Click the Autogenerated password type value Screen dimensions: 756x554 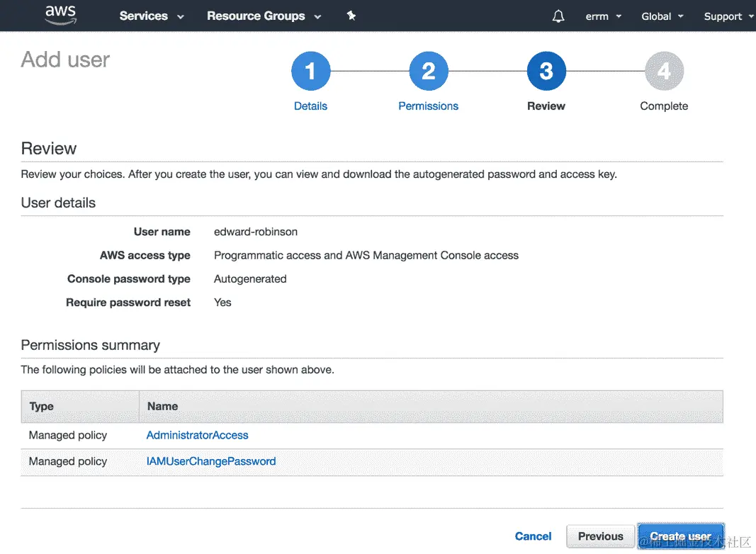[x=250, y=279]
